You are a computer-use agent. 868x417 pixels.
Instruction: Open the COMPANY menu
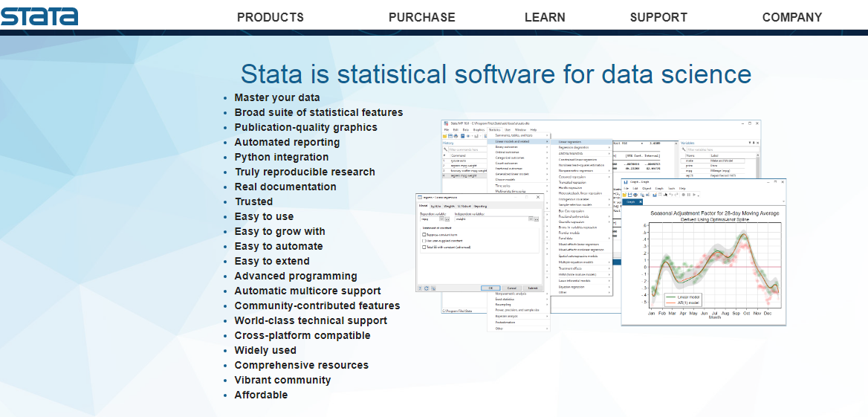coord(792,17)
